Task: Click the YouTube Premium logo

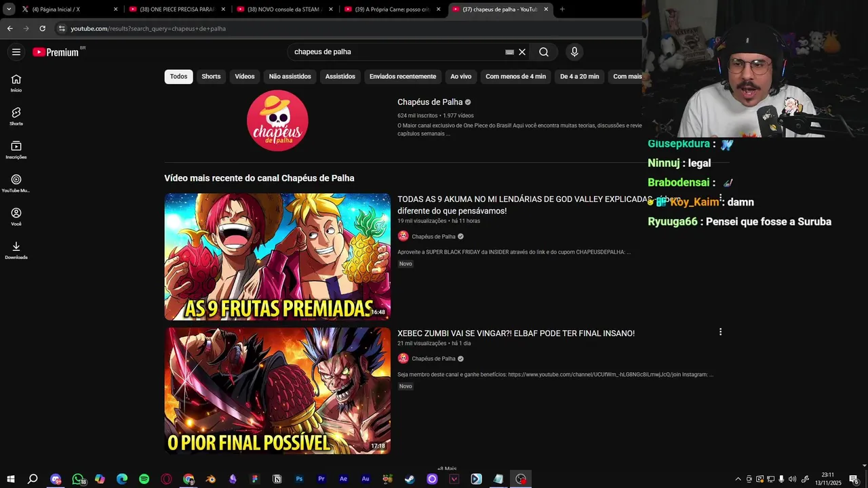Action: pos(56,52)
